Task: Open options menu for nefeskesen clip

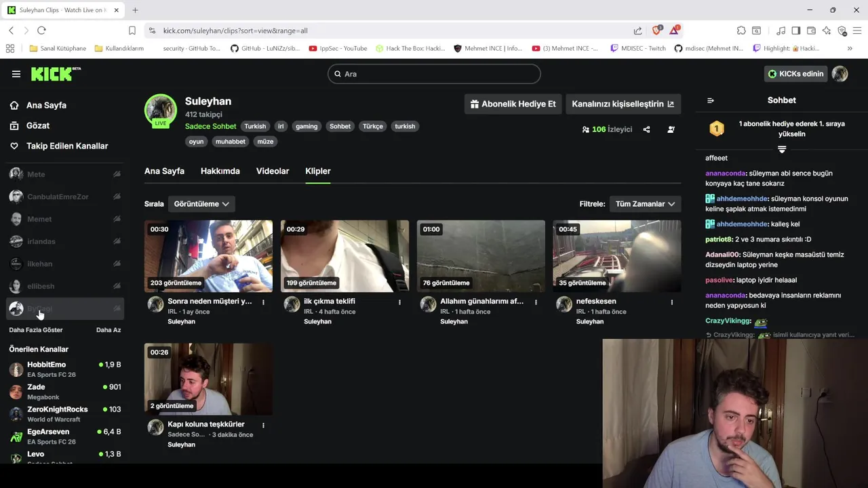Action: point(672,302)
